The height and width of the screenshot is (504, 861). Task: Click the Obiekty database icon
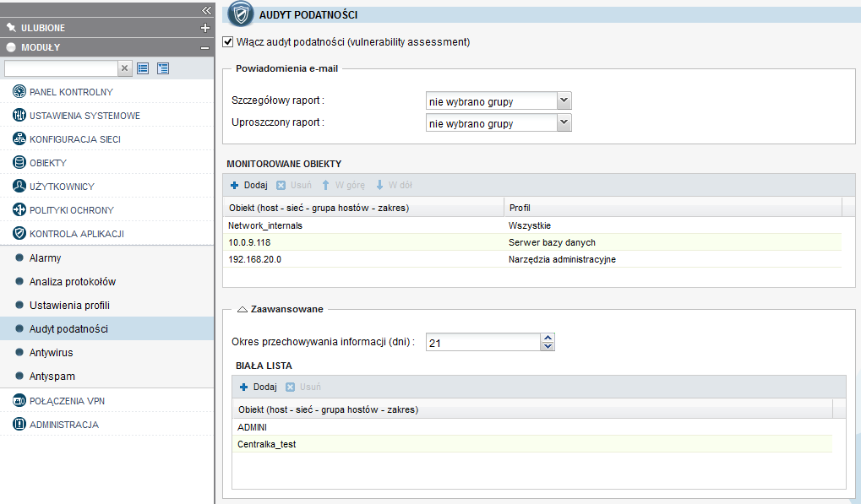[x=19, y=162]
